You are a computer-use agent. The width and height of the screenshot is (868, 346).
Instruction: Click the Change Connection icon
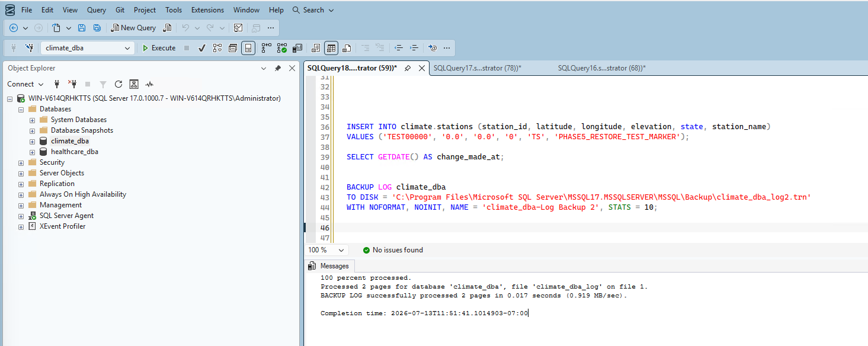coord(29,48)
